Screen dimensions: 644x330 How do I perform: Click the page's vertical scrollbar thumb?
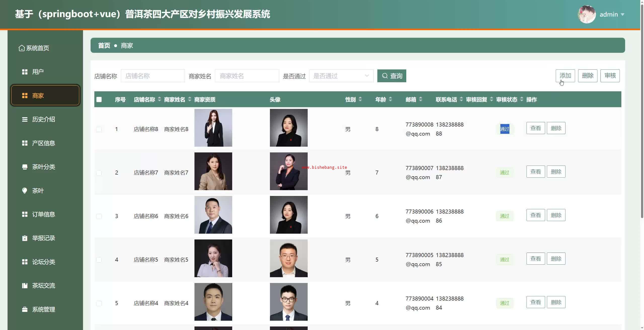(x=642, y=111)
